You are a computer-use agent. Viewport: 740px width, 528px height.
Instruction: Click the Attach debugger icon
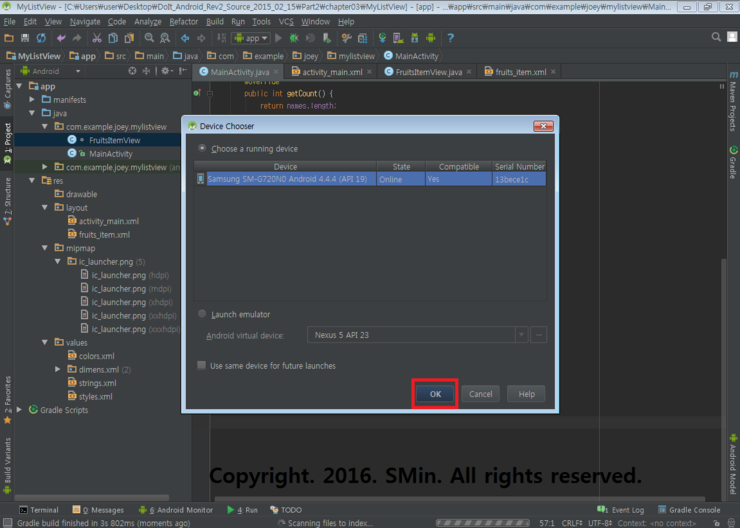326,38
